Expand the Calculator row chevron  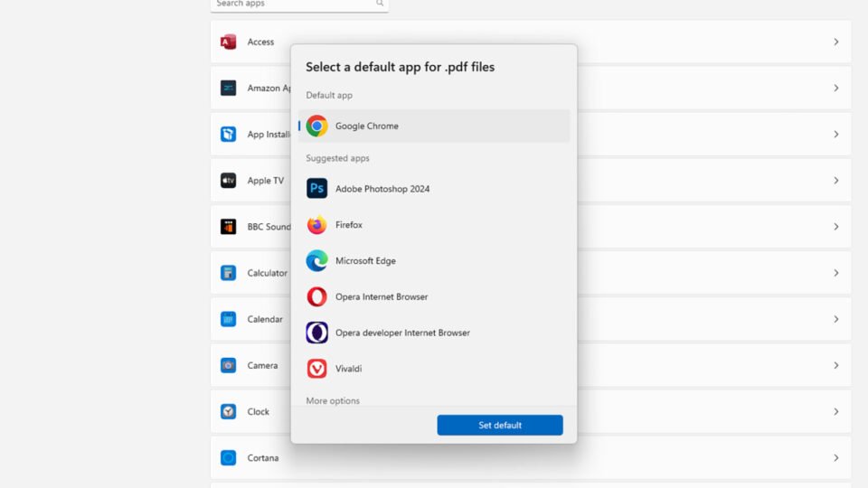click(836, 273)
